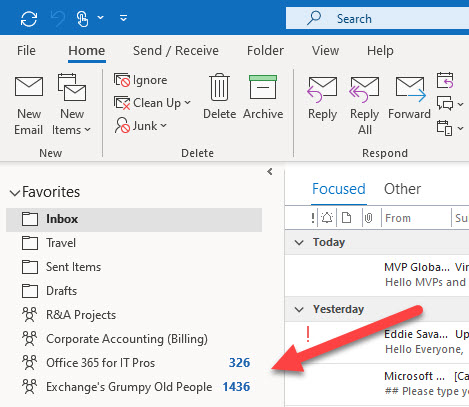Switch to Send / Receive tab

coord(176,51)
